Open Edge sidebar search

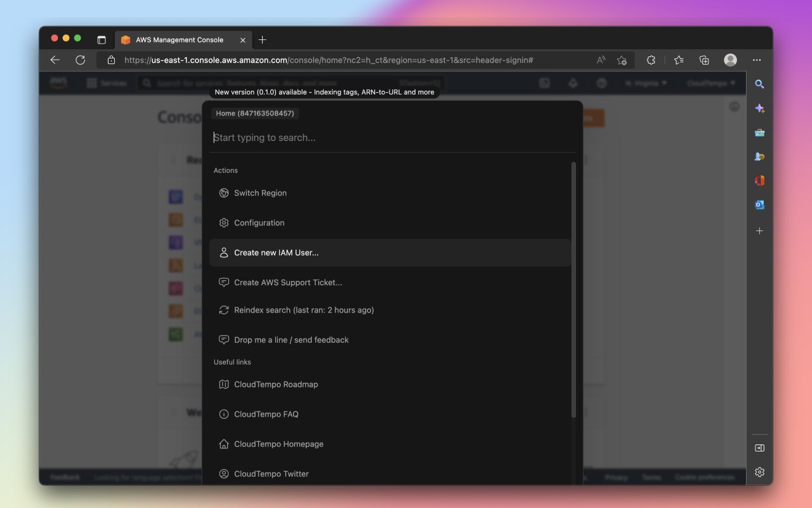tap(759, 84)
